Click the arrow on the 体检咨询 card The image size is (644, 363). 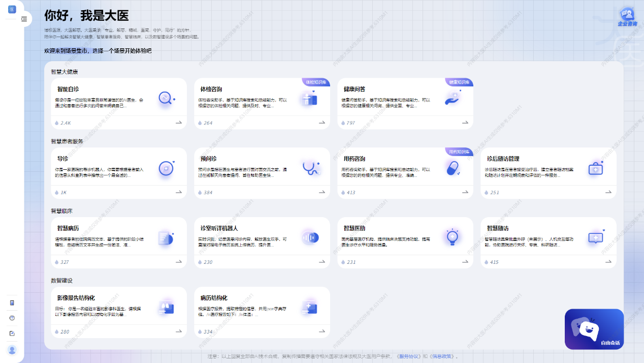(322, 123)
